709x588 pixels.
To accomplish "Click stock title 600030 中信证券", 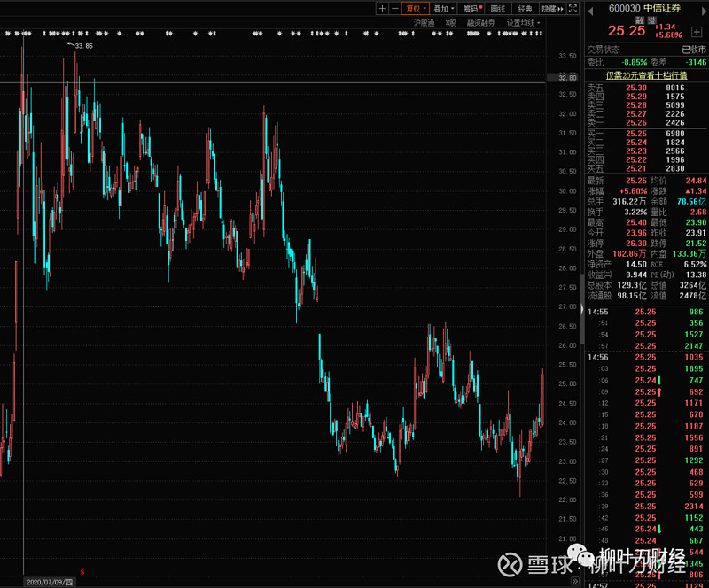I will coord(644,8).
